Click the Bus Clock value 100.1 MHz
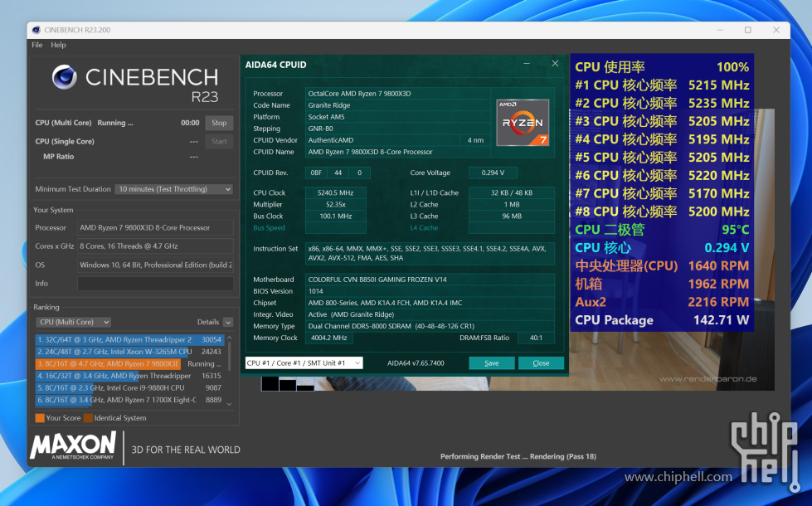812x506 pixels. click(336, 216)
